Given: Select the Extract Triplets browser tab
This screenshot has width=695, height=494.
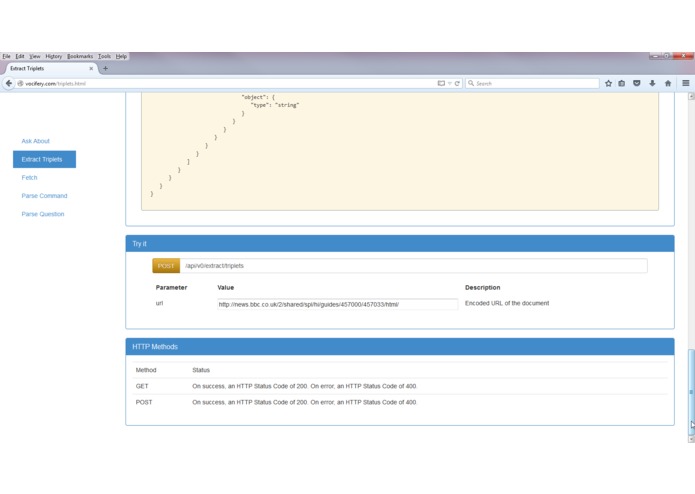Looking at the screenshot, I should click(x=51, y=68).
